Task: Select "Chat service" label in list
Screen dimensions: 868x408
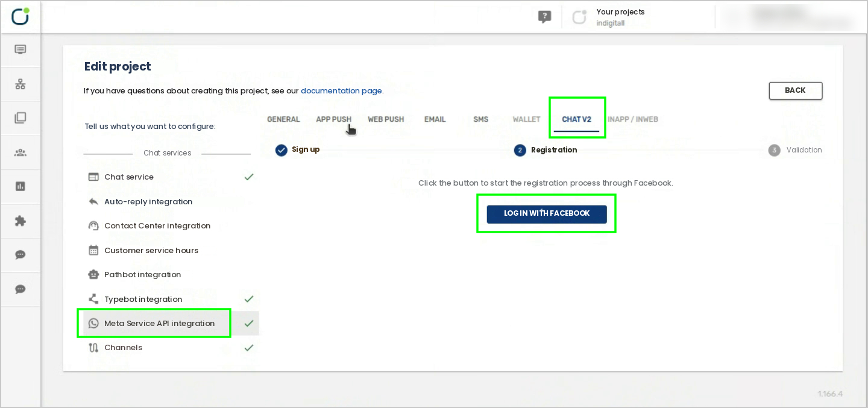Action: (x=129, y=177)
